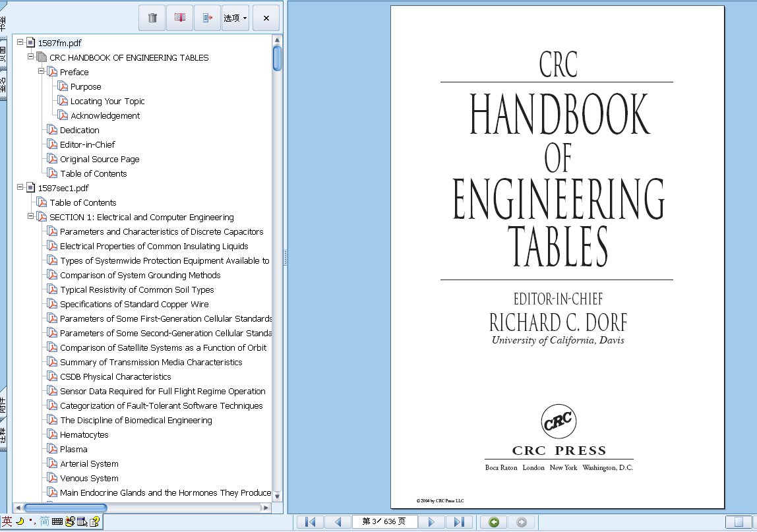The height and width of the screenshot is (532, 757).
Task: Click the expand current bookmark icon
Action: [208, 18]
